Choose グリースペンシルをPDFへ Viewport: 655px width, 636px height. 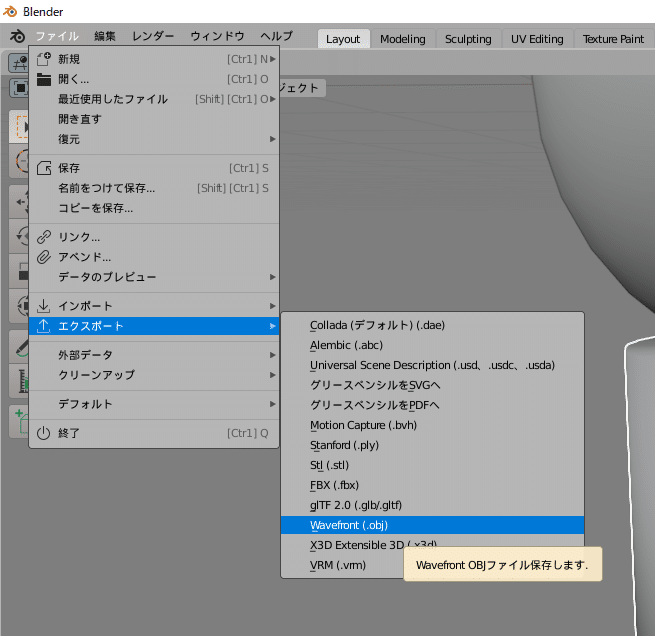pyautogui.click(x=432, y=405)
